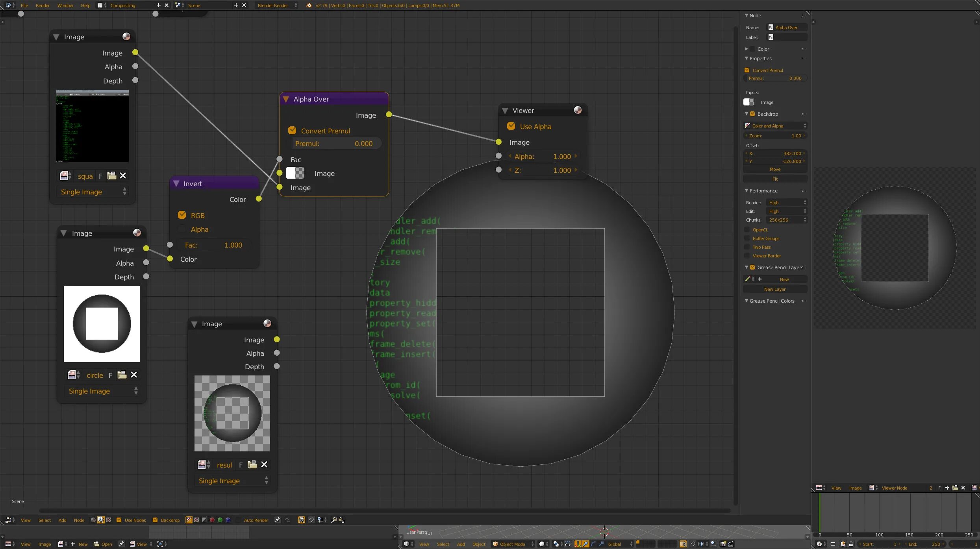980x549 pixels.
Task: Unlink the circle image with the X icon
Action: point(134,375)
